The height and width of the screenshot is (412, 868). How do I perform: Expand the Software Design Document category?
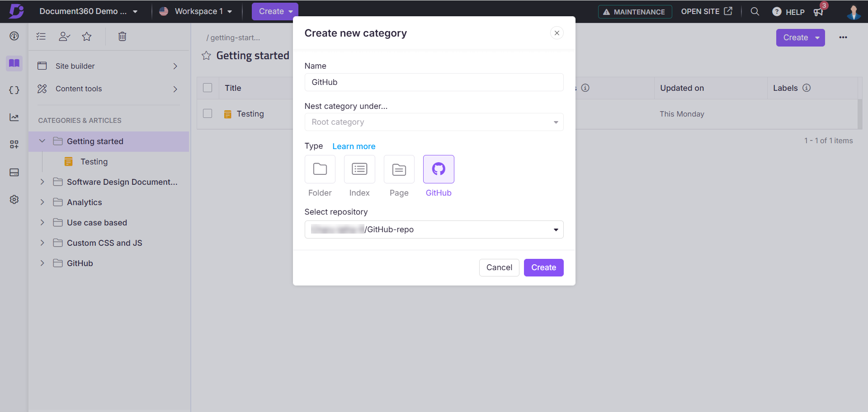(42, 182)
